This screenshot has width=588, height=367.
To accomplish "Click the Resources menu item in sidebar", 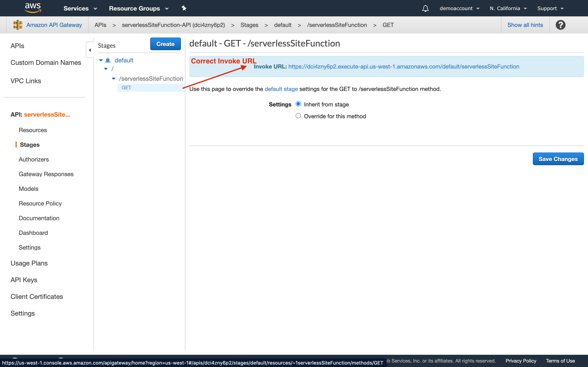I will [33, 130].
